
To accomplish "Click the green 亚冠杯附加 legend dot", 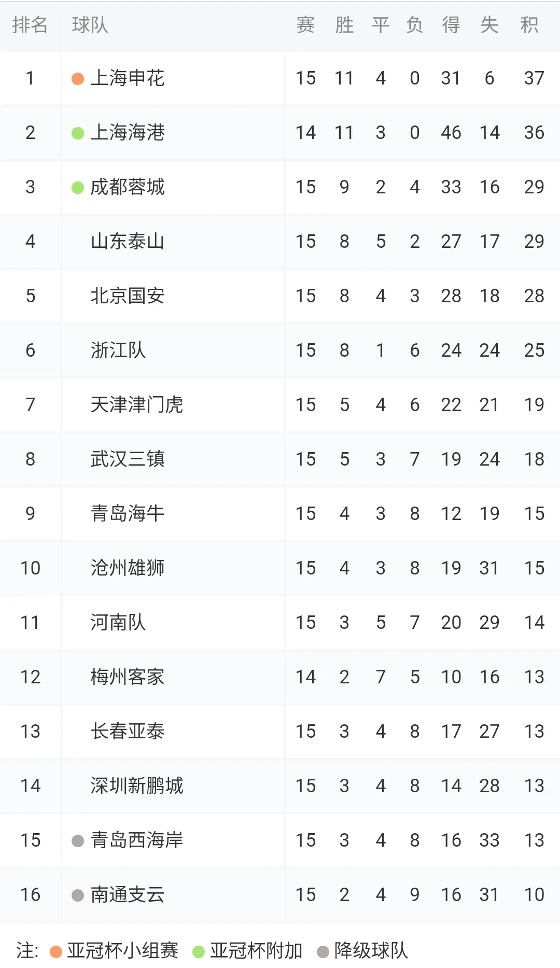I will 199,951.
